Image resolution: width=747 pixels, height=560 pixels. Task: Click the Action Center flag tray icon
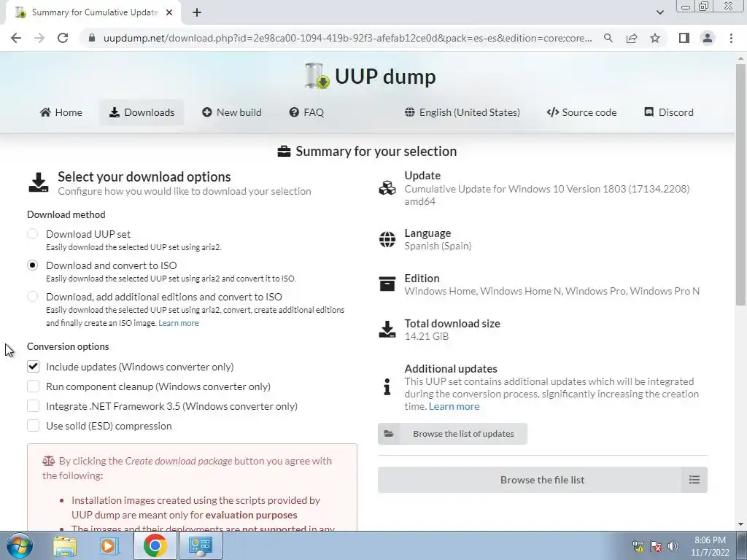tap(656, 546)
